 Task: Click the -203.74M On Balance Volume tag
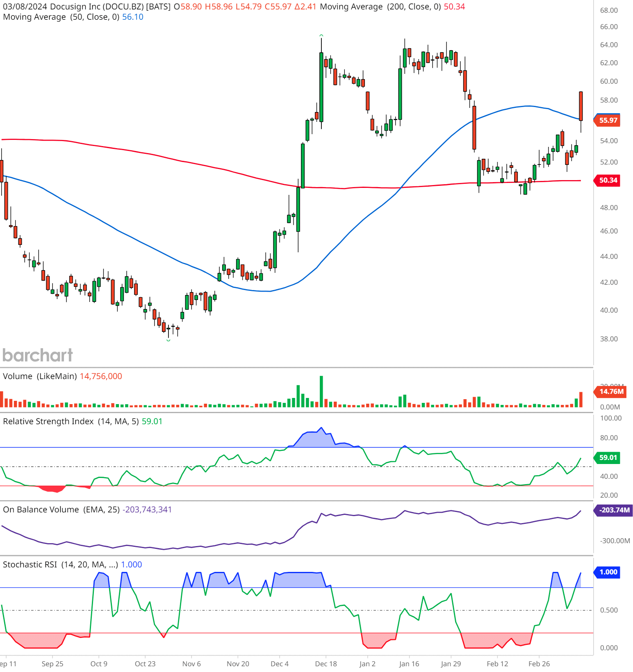(613, 510)
